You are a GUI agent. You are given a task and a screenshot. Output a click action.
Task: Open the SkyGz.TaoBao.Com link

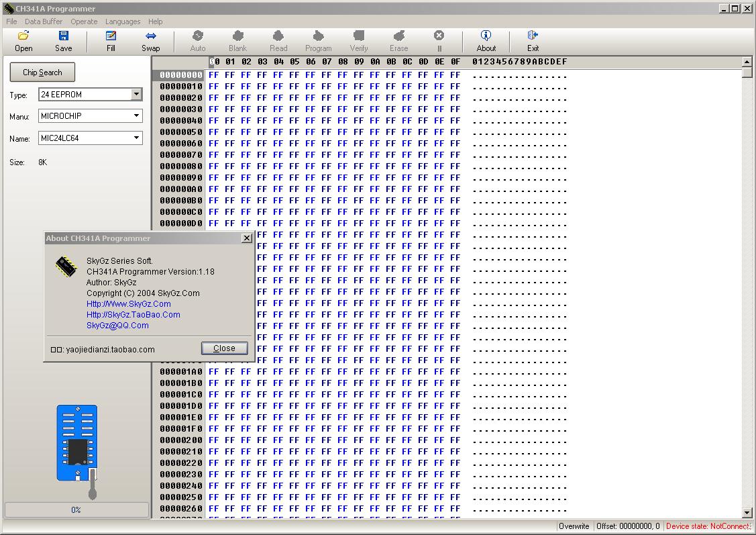[x=133, y=315]
